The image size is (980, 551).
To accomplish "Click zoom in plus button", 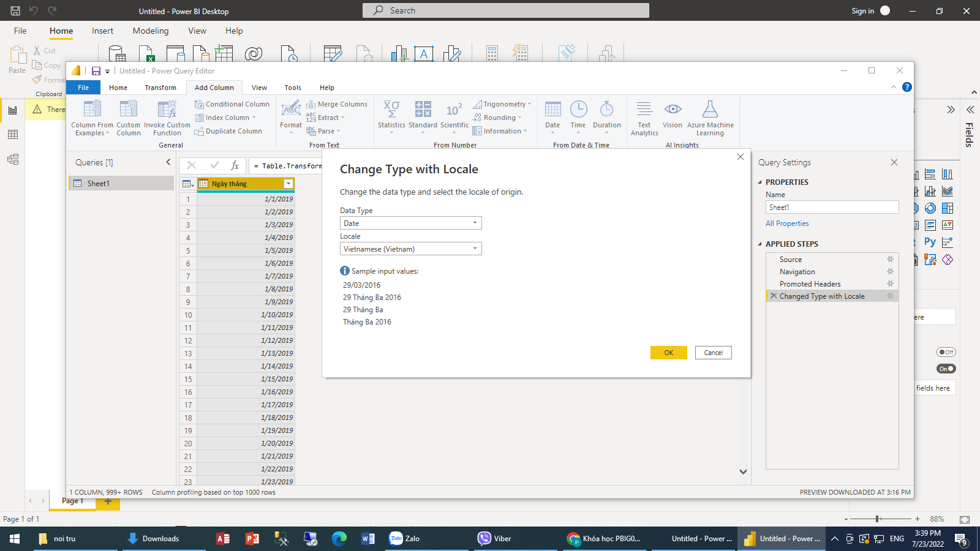I will pyautogui.click(x=918, y=519).
